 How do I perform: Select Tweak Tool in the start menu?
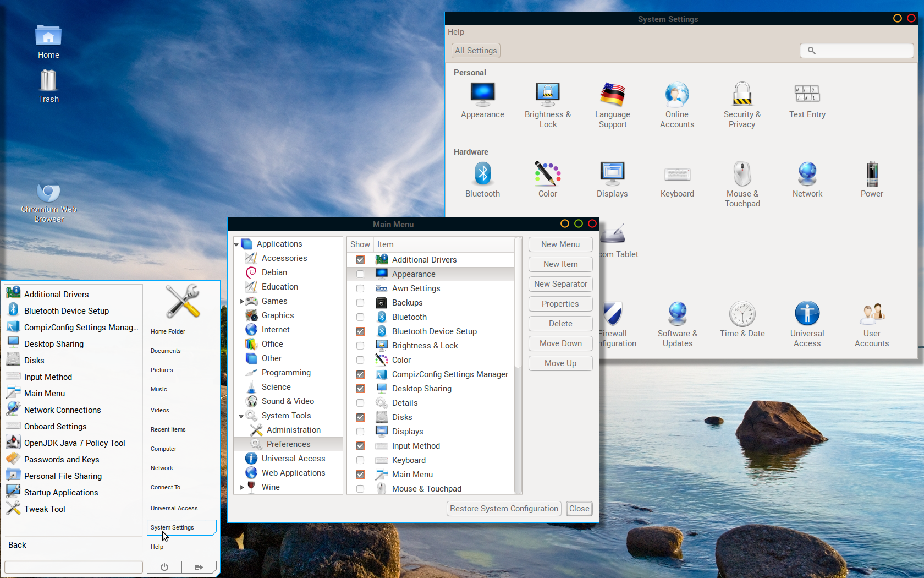point(45,509)
